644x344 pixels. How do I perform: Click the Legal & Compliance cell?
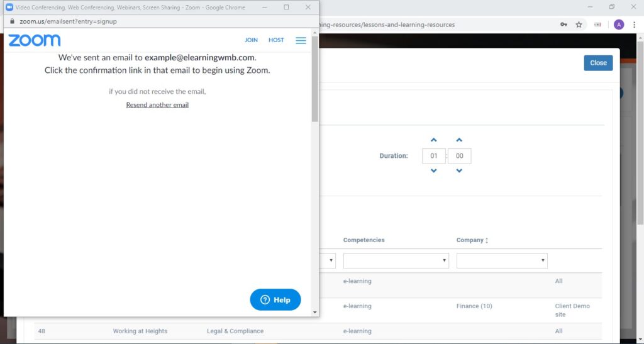[x=235, y=331]
